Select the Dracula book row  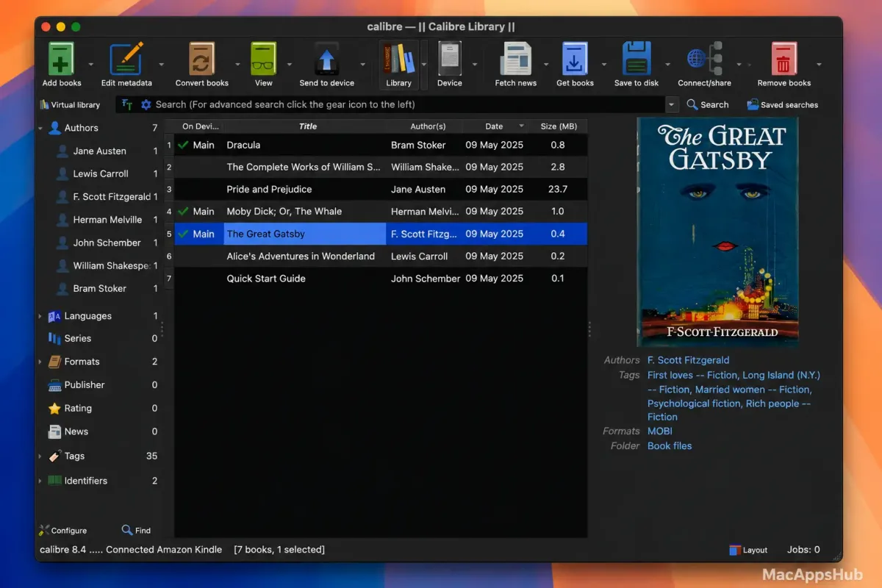click(x=381, y=145)
